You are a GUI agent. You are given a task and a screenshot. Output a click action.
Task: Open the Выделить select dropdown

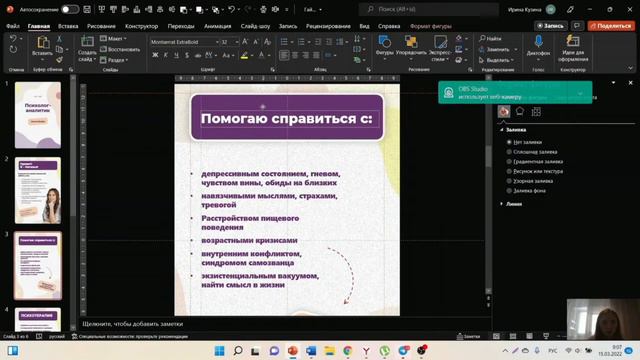point(496,60)
